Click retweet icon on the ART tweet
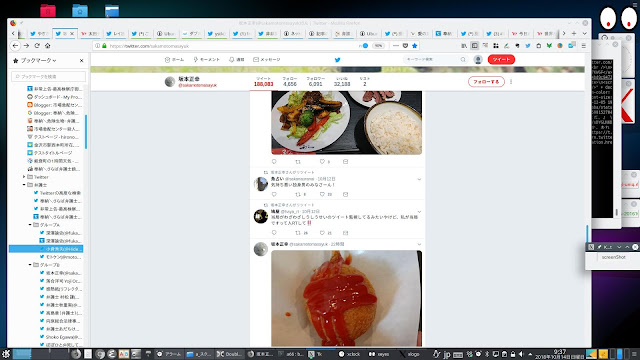This screenshot has height=360, width=640. click(298, 233)
